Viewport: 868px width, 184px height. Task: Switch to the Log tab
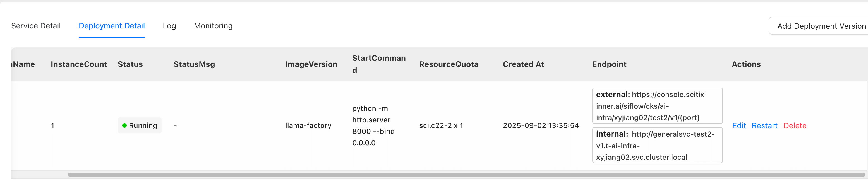coord(169,26)
